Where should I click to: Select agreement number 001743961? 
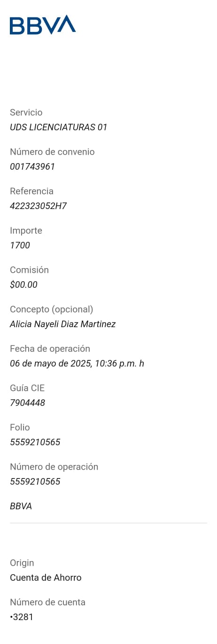pos(32,166)
